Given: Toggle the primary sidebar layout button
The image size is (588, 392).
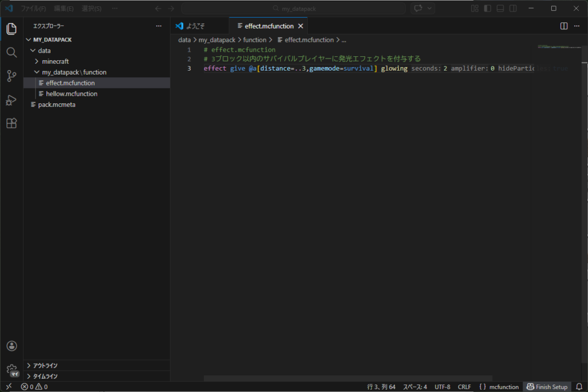Looking at the screenshot, I should tap(488, 9).
